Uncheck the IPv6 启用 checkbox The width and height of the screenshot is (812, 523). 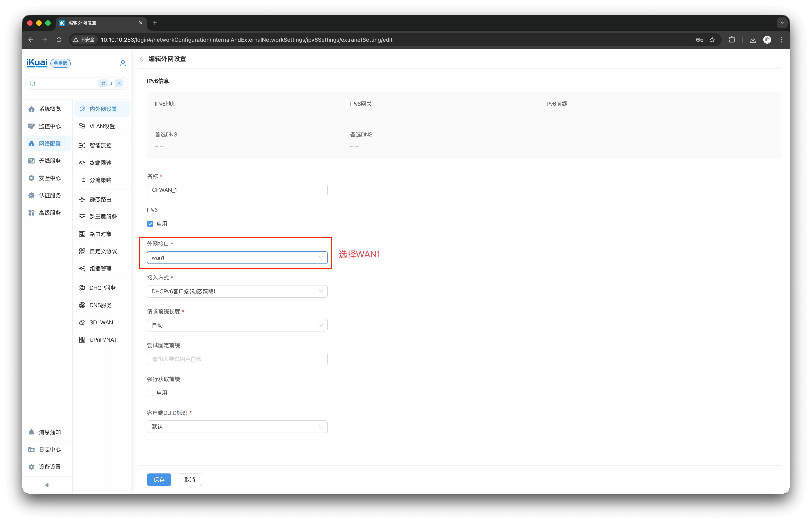pos(150,224)
